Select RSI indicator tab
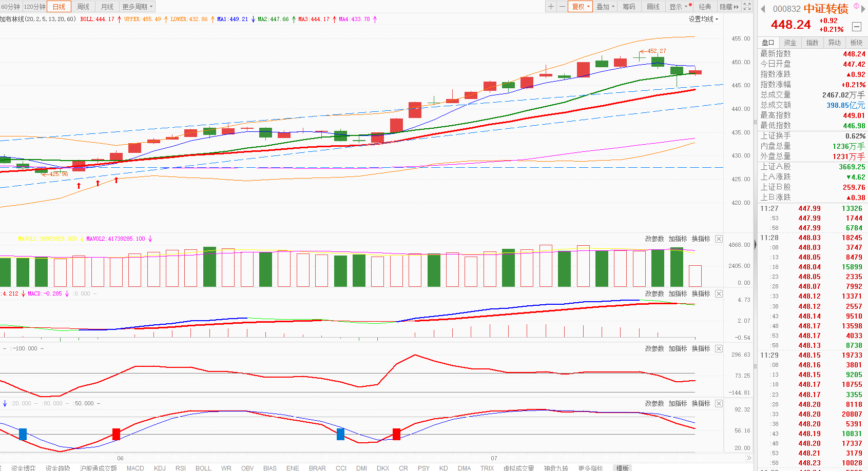 click(x=181, y=468)
